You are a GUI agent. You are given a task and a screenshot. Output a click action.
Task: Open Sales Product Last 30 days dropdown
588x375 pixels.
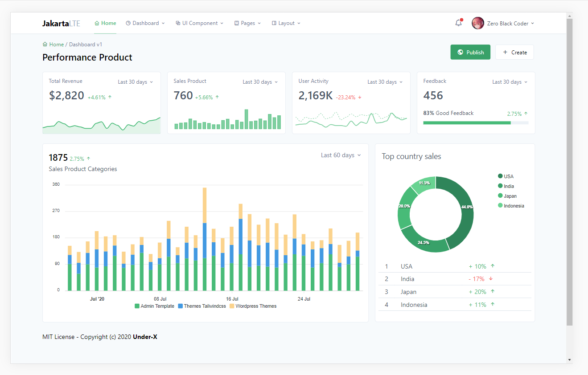260,82
